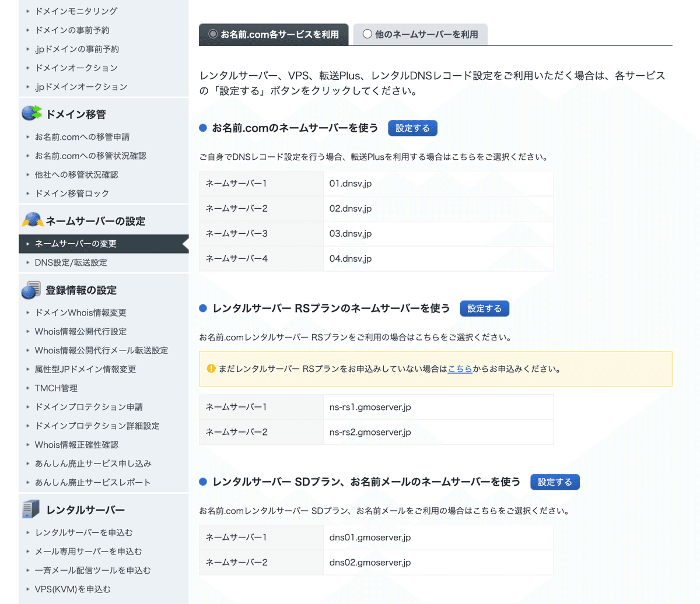700x604 pixels.
Task: Click 設定する for レンタルサーバー RSプラン
Action: 484,308
